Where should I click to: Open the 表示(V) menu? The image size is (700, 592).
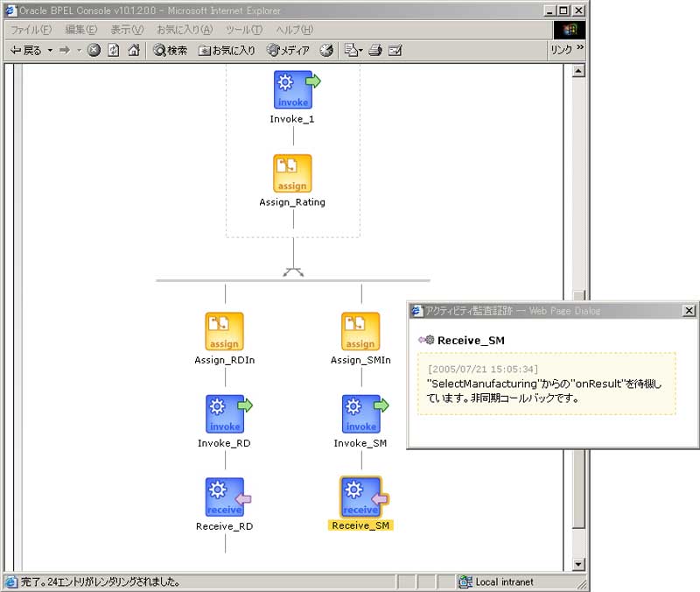pyautogui.click(x=127, y=30)
